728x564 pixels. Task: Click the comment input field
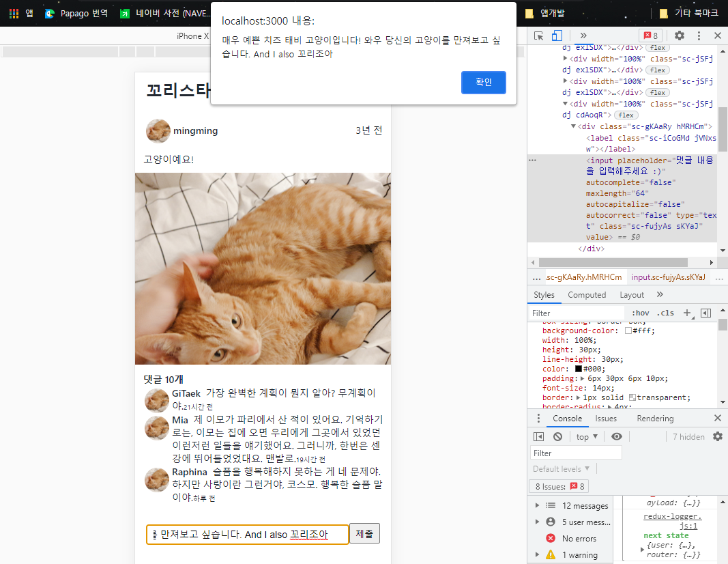click(247, 534)
